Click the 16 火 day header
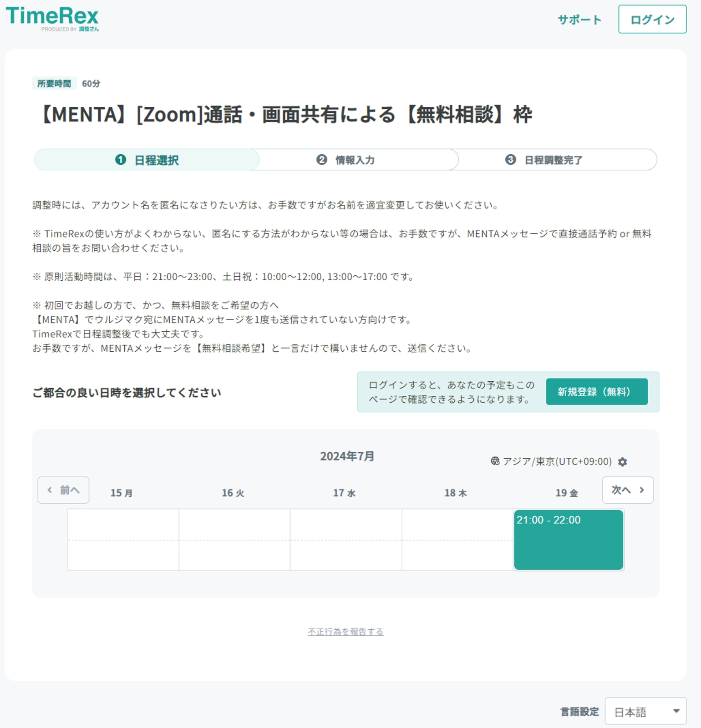Screen dimensions: 701x728 point(233,493)
